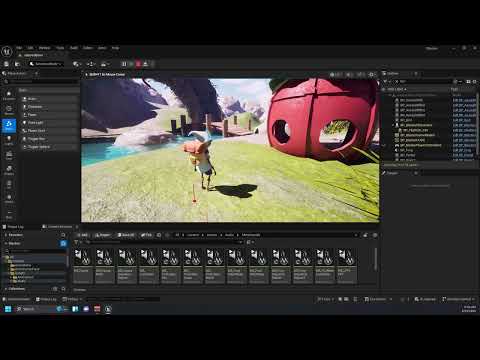Screen dimensions: 480x360
Task: Click the Content breadcrumb in the path bar
Action: click(193, 235)
